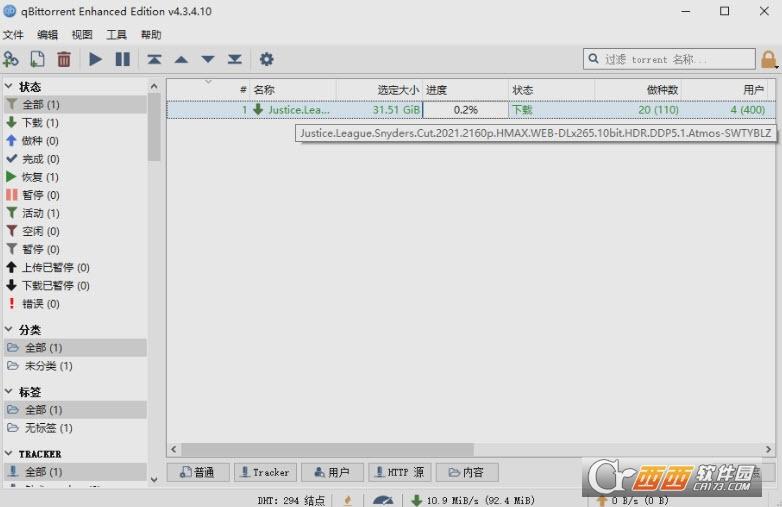Screen dimensions: 782x507
Task: Open the 工具 menu
Action: coord(117,34)
